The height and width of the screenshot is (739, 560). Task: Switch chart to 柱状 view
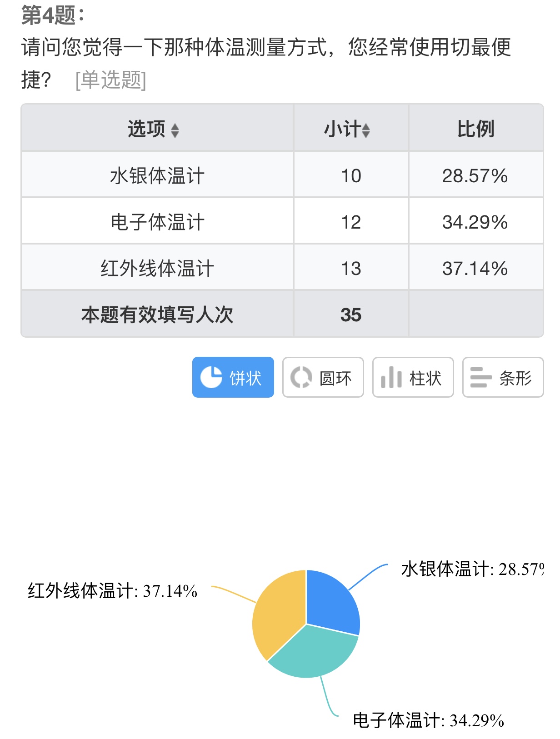pos(413,377)
